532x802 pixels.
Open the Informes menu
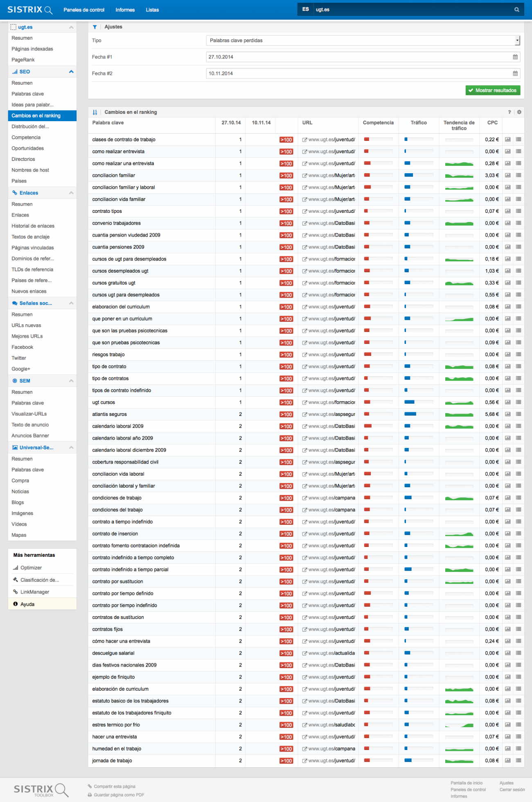[x=125, y=10]
